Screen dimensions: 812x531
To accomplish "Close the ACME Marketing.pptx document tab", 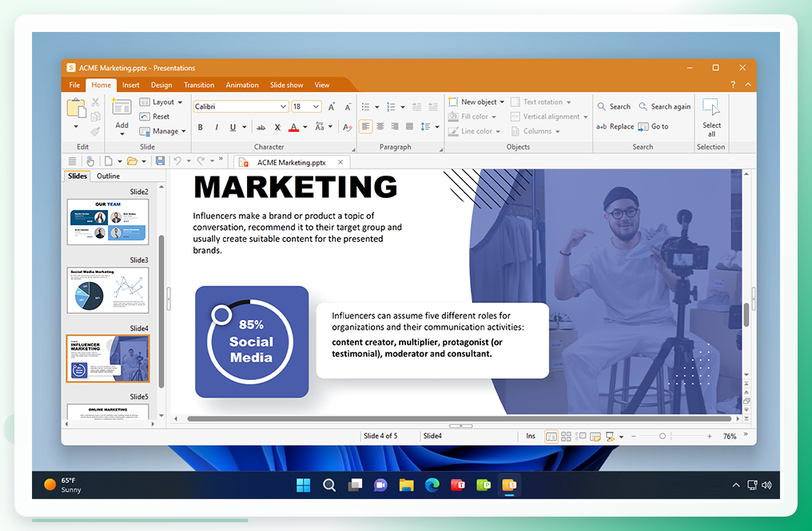I will [x=340, y=163].
